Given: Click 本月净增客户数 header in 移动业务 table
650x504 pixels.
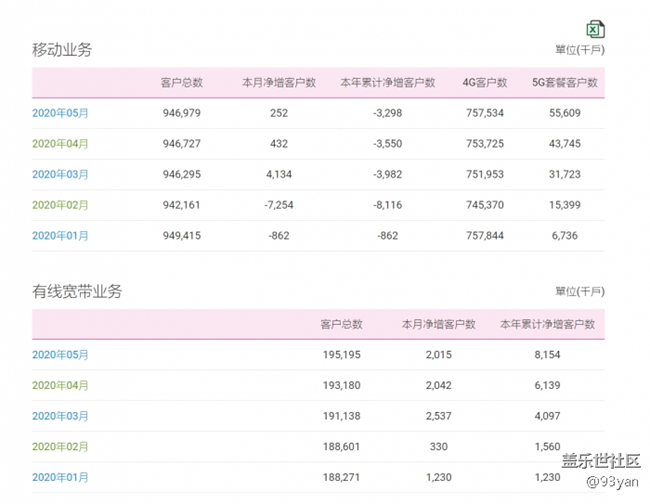Looking at the screenshot, I should [x=279, y=83].
